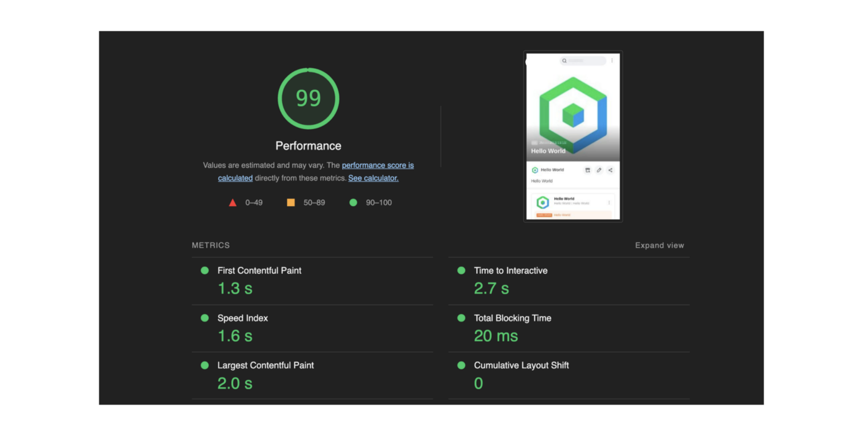Click the green dot beside Total Blocking Time
Viewport: 868px width, 445px height.
coord(461,318)
